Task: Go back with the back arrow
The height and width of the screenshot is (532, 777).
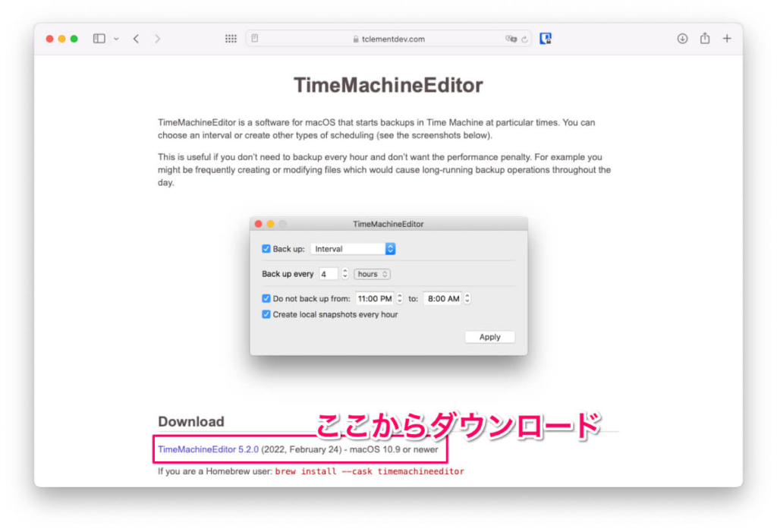Action: point(137,39)
